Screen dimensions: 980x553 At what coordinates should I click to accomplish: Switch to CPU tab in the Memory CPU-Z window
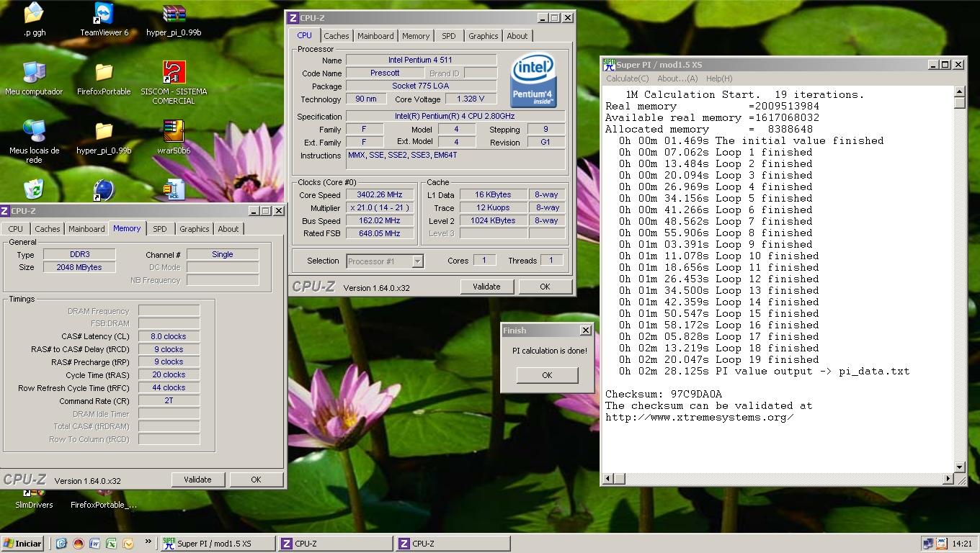[x=15, y=229]
